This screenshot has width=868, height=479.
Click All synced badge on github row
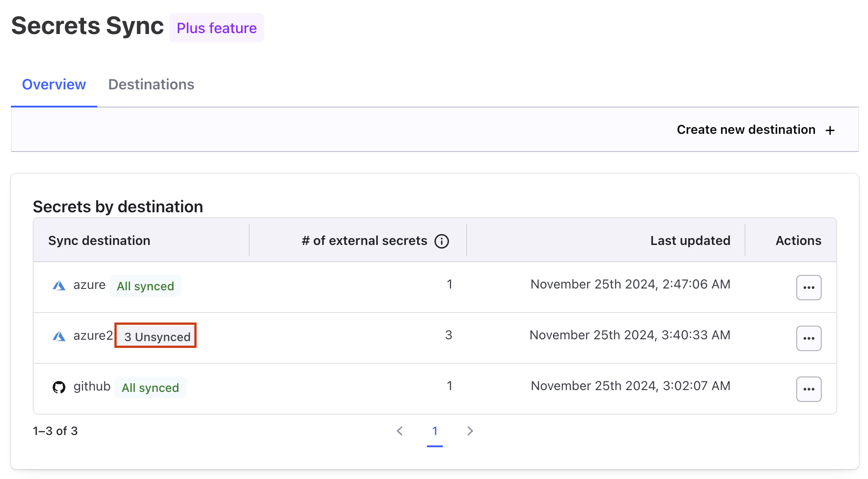150,388
